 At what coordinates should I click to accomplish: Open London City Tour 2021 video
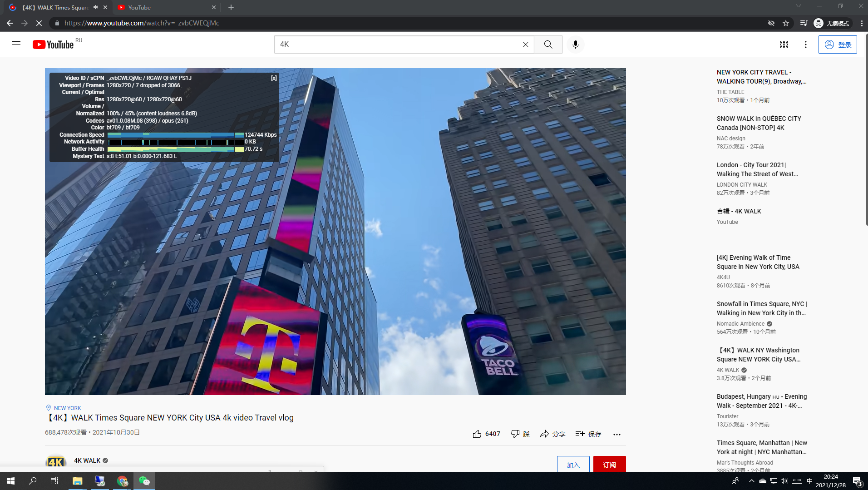coord(757,169)
